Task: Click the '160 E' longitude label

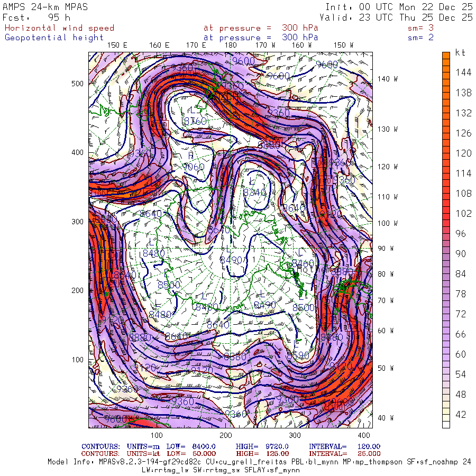Action: tap(159, 45)
